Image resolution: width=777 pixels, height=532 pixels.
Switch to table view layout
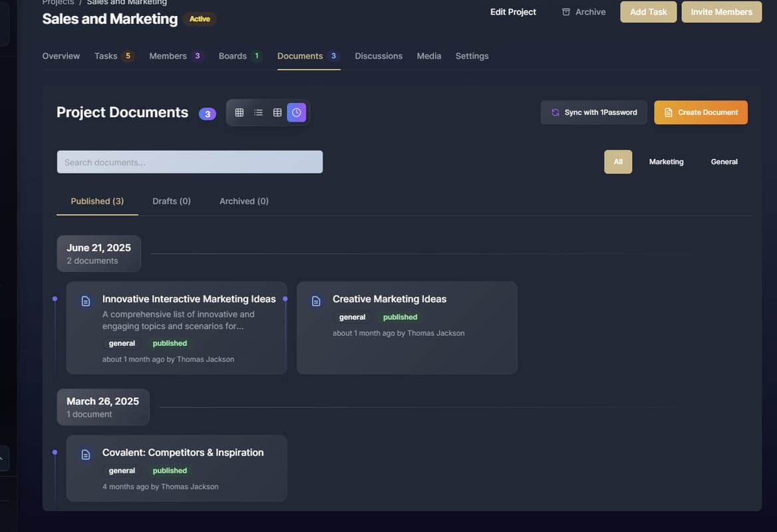[x=277, y=112]
